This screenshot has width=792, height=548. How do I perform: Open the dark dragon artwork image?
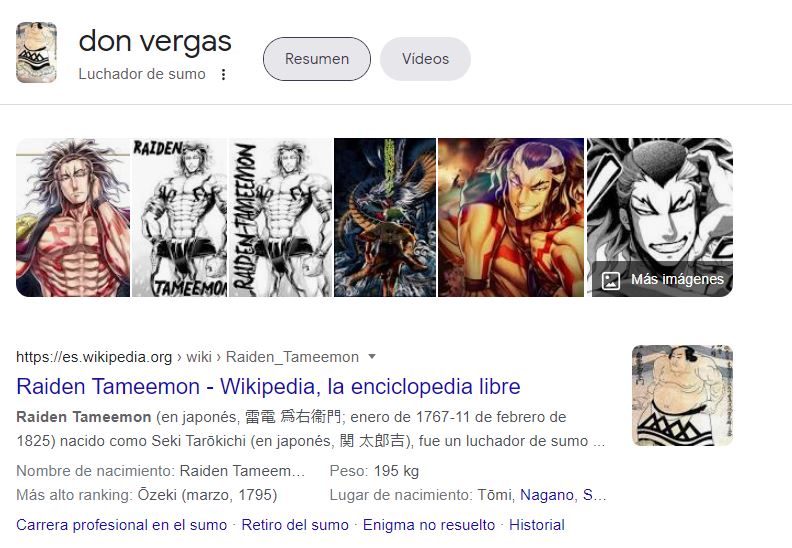point(385,217)
